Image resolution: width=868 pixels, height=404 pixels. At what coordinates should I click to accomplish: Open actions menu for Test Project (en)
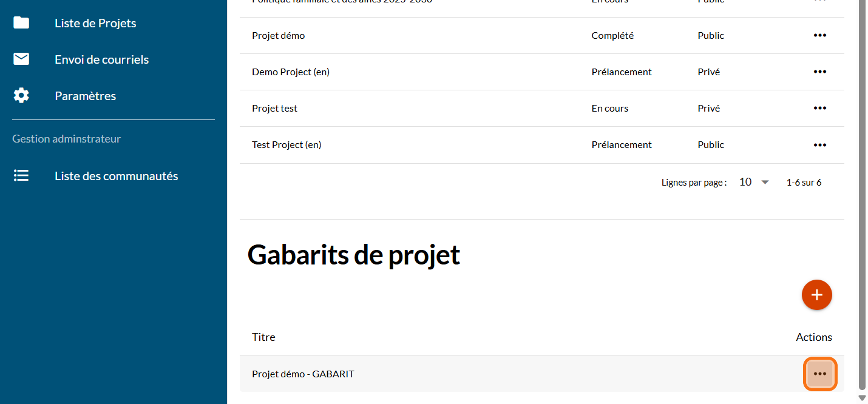(x=819, y=145)
